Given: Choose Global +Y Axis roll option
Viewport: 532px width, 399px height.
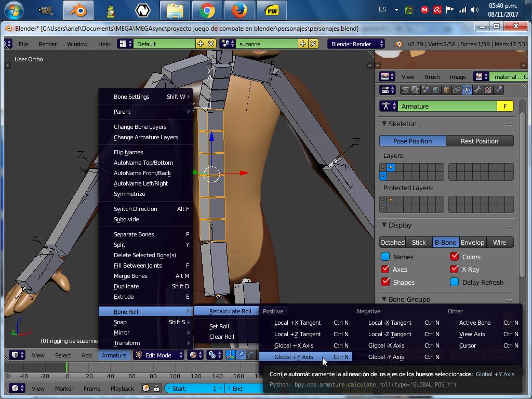Looking at the screenshot, I should 305,356.
